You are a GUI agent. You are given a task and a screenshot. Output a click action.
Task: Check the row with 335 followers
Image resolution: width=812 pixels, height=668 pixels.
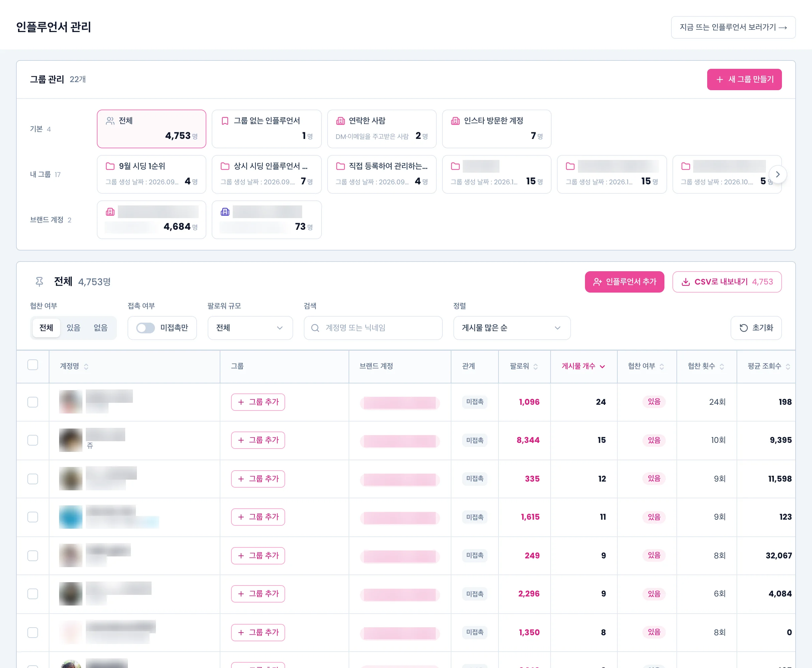click(33, 479)
